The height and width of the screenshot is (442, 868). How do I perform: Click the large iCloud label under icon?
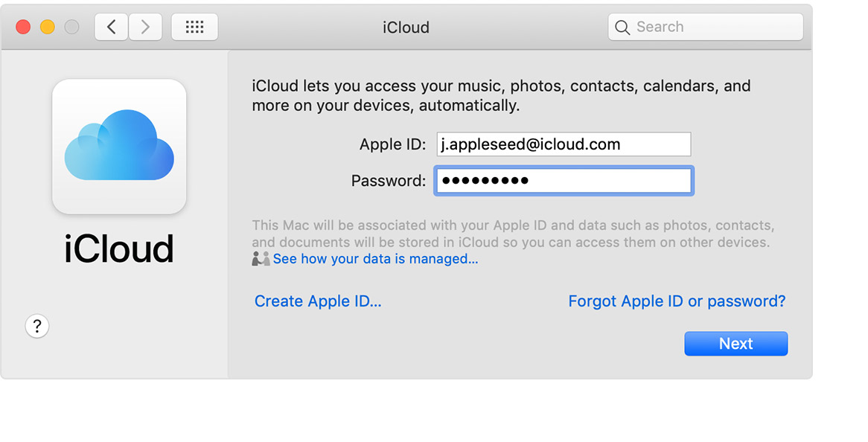click(119, 249)
